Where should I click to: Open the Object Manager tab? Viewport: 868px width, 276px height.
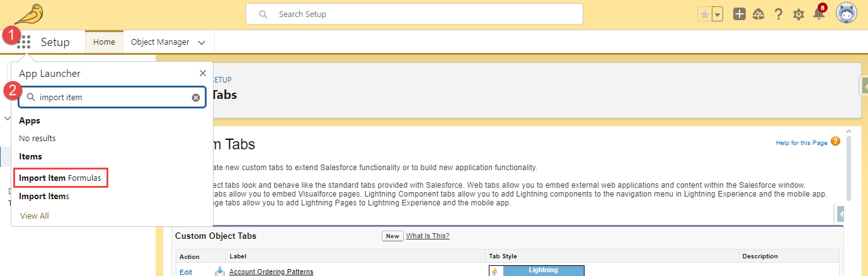pos(160,42)
